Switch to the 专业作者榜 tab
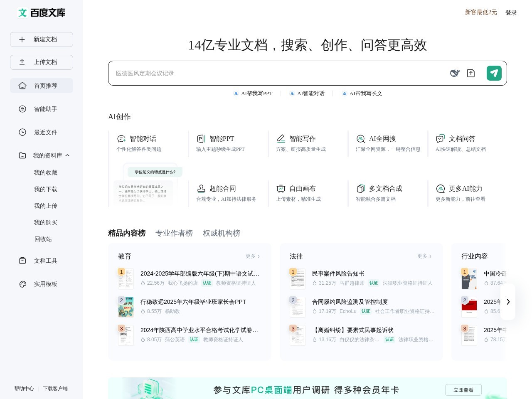The height and width of the screenshot is (399, 532). [174, 233]
